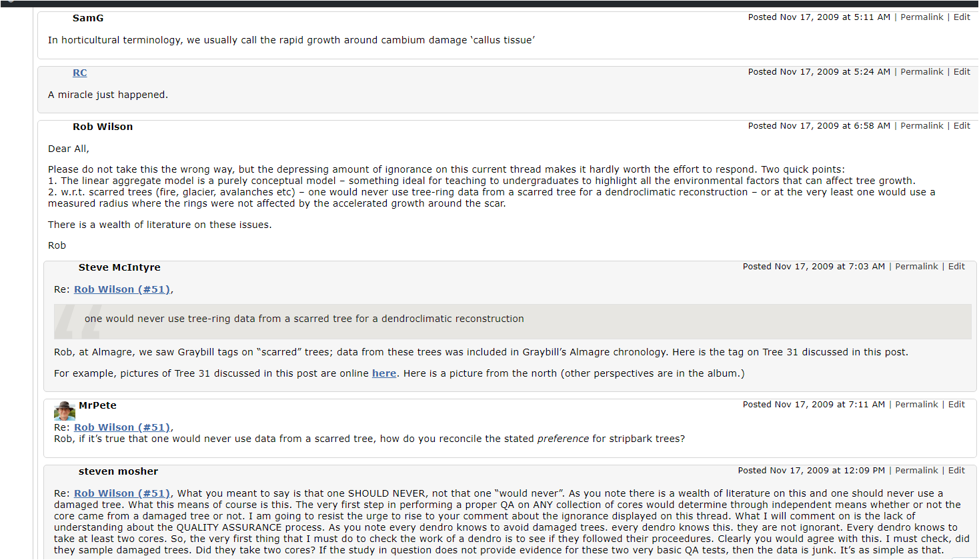
Task: Open Permalink for SamG's comment
Action: [x=922, y=17]
